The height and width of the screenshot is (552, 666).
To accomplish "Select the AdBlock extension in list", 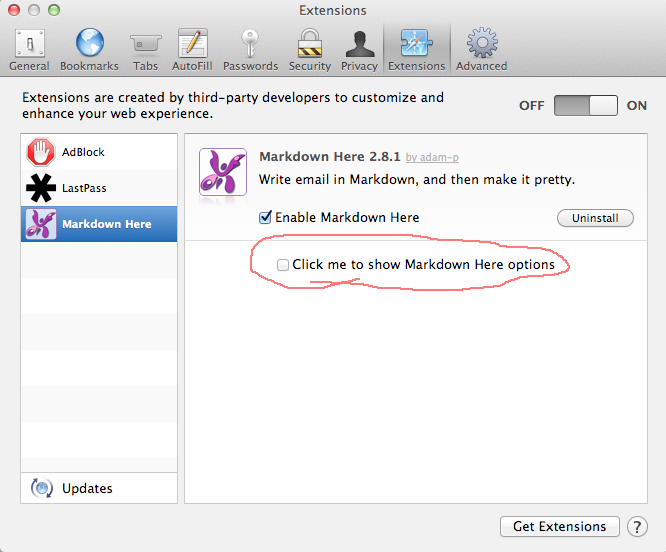I will pyautogui.click(x=99, y=152).
